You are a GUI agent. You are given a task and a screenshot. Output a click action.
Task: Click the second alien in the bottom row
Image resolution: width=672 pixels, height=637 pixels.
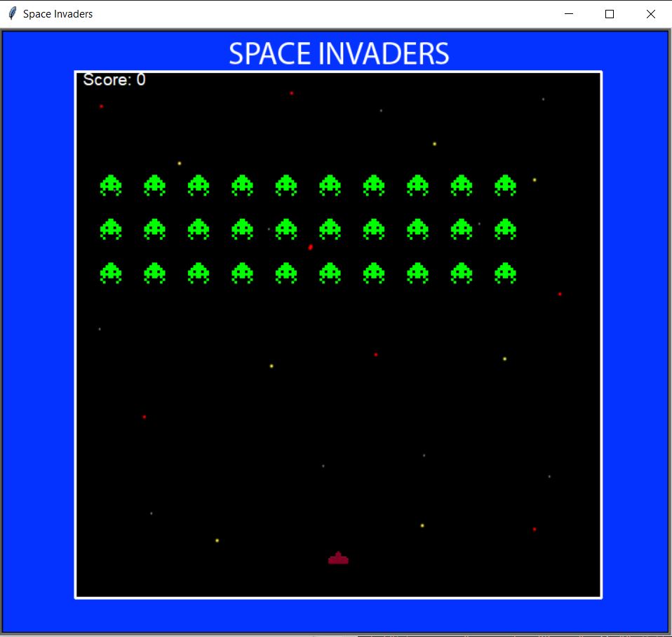click(154, 273)
